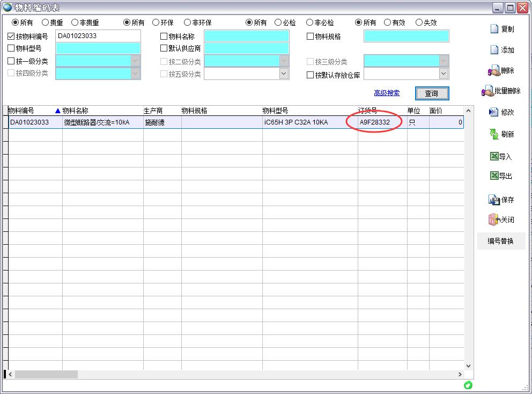Open the 按默认存放仓库 dropdown
The image size is (532, 394).
coord(444,75)
